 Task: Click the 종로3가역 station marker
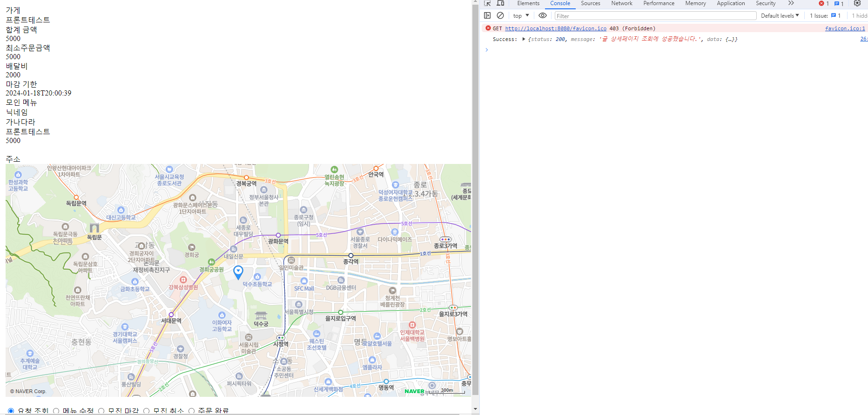click(x=445, y=239)
